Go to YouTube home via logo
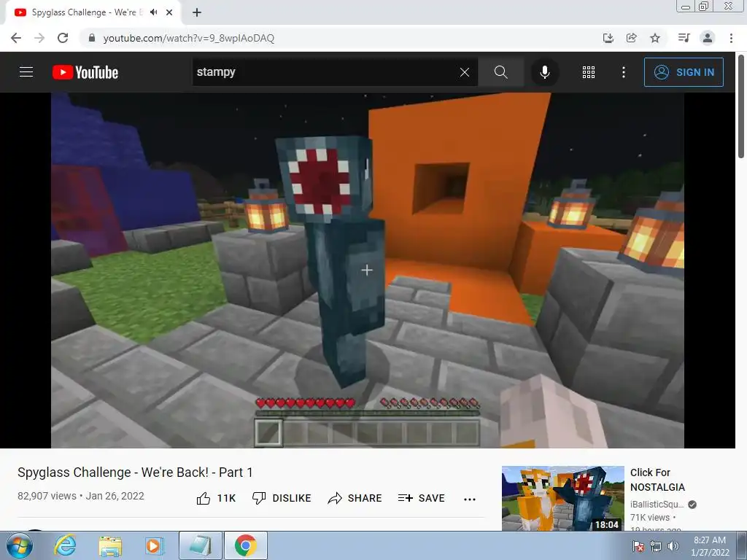Screen dimensions: 747x560 tap(85, 72)
